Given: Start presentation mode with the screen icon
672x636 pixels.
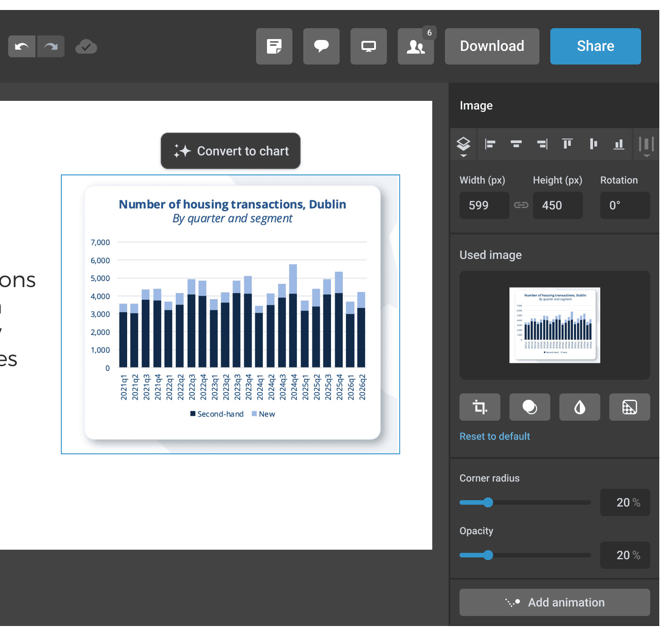Looking at the screenshot, I should pos(369,46).
